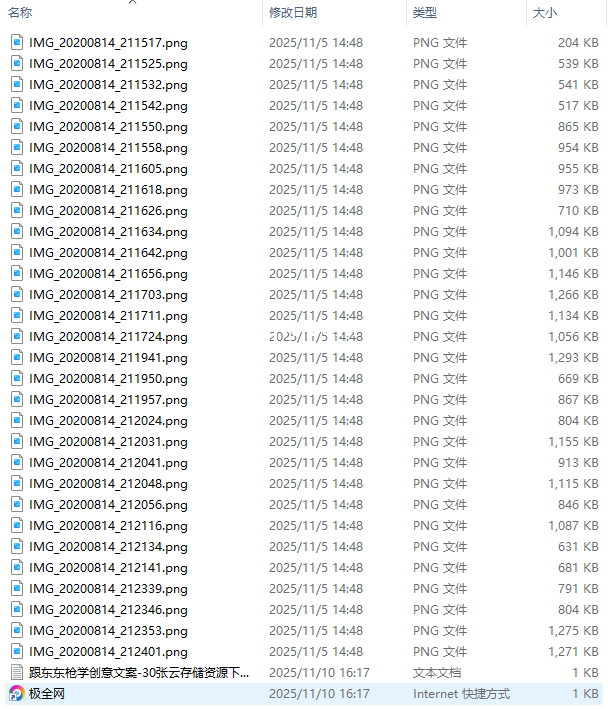
Task: Select the icon beside IMG_20200814_212401.png
Action: [17, 652]
